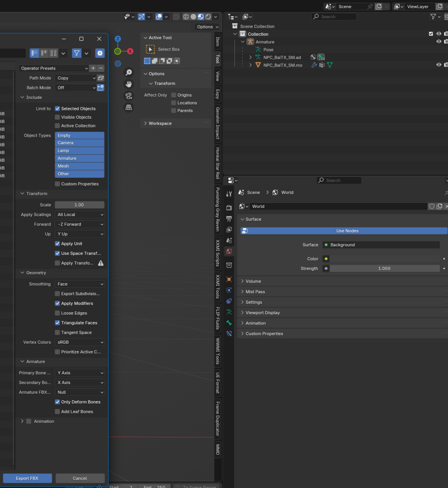Enable Custom Properties checkbox
448x488 pixels.
tap(57, 184)
